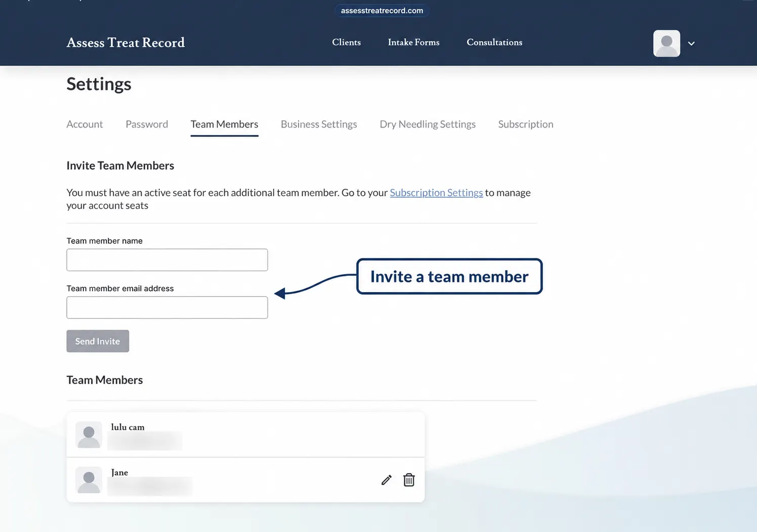Click the Assess Treat Record logo
The width and height of the screenshot is (757, 532).
125,43
